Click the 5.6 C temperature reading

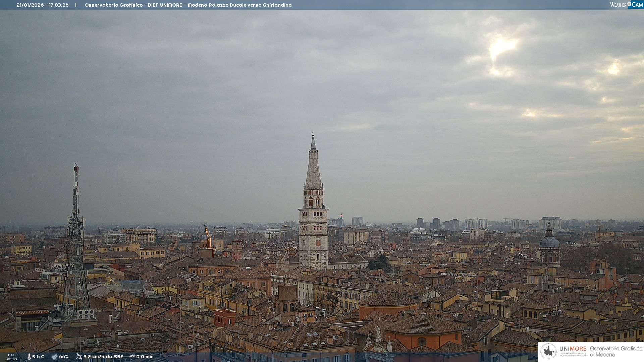tap(38, 357)
